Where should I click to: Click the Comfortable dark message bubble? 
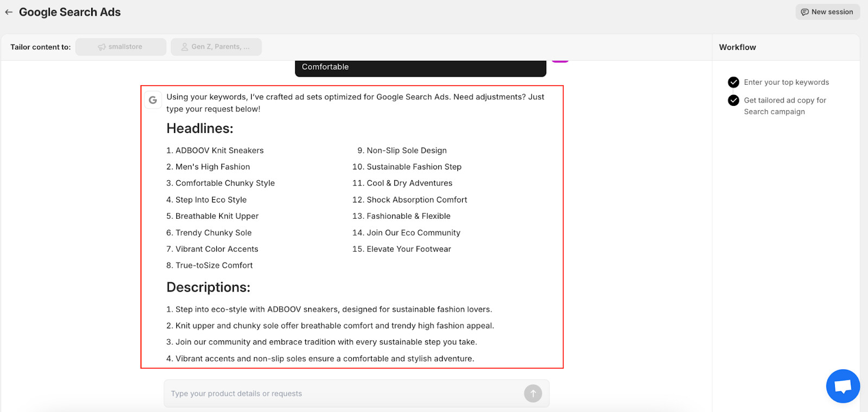click(420, 68)
